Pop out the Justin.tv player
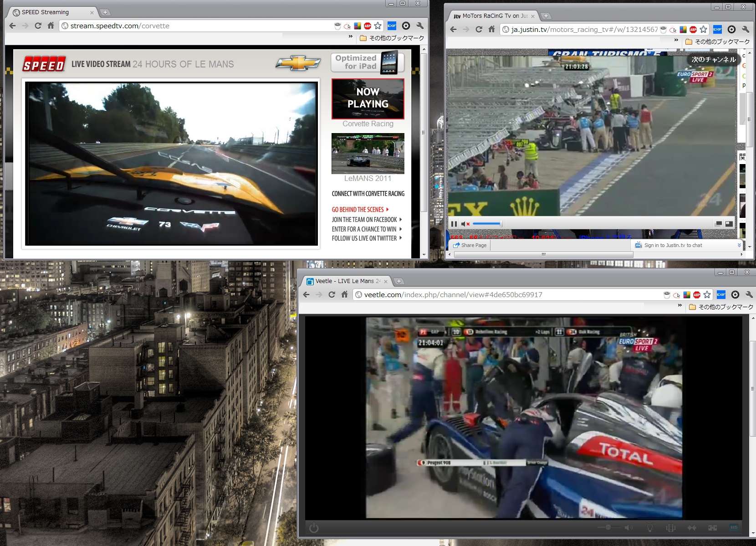 (x=719, y=224)
